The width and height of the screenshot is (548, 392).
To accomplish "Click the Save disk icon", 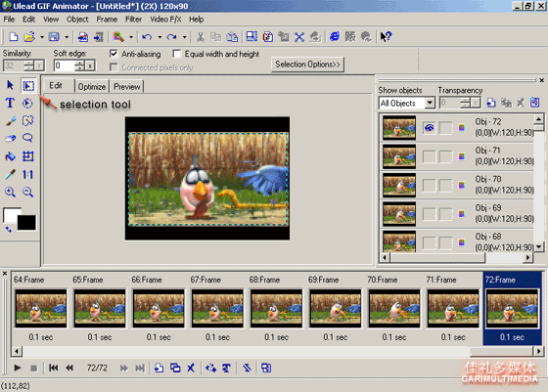I will (54, 36).
